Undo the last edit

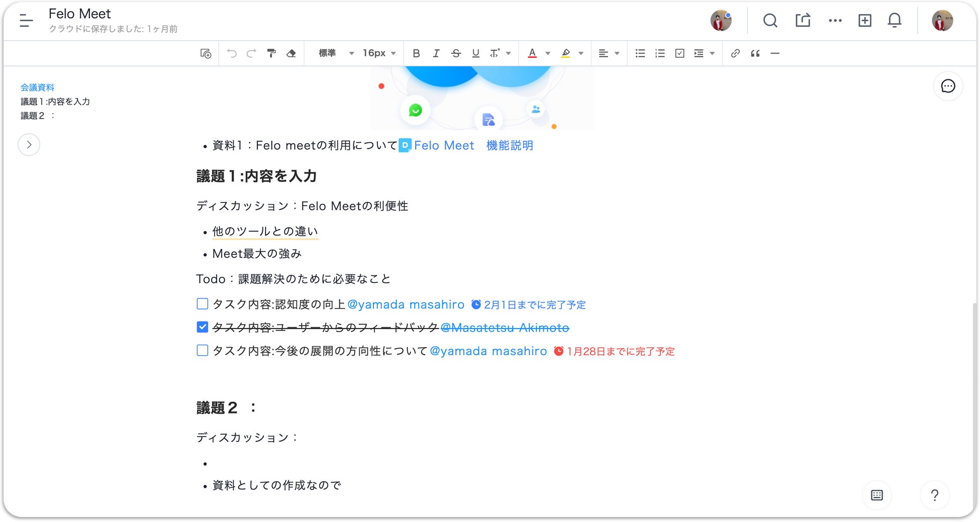232,53
